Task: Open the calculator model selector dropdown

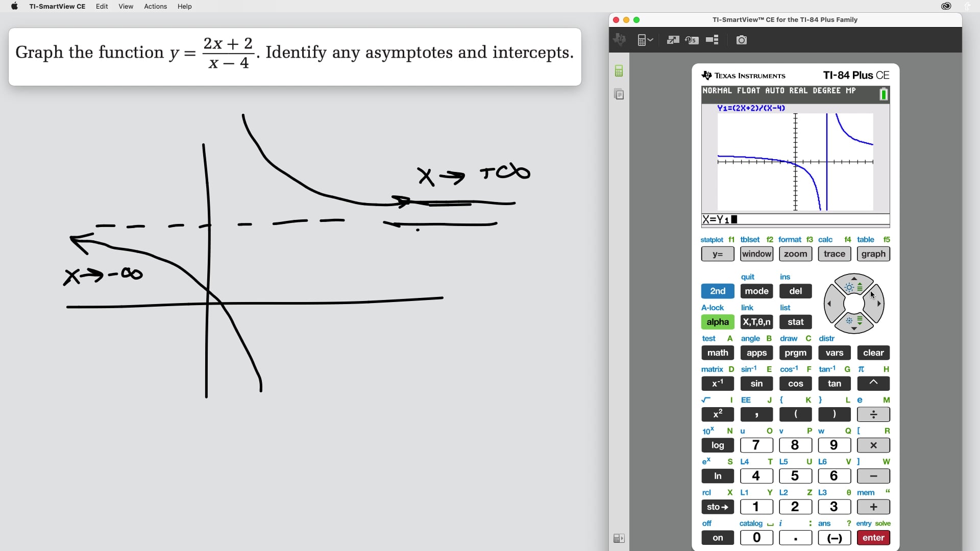Action: (x=645, y=40)
